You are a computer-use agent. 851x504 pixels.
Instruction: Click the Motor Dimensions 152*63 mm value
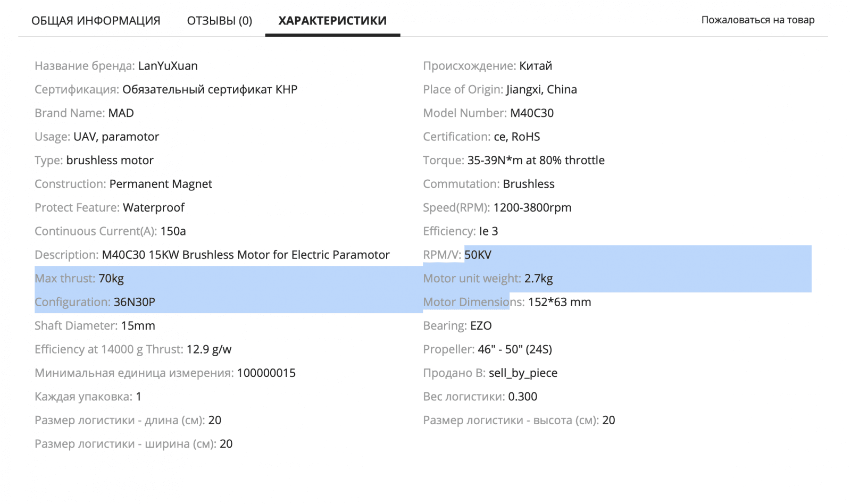coord(559,302)
